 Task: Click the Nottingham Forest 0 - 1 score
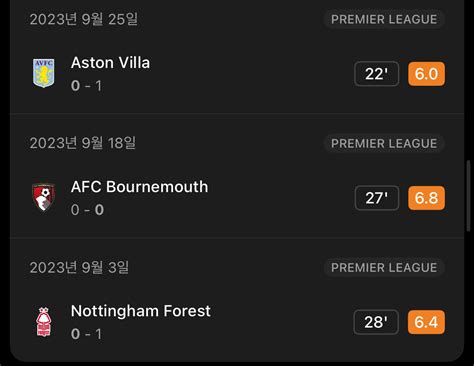point(86,334)
